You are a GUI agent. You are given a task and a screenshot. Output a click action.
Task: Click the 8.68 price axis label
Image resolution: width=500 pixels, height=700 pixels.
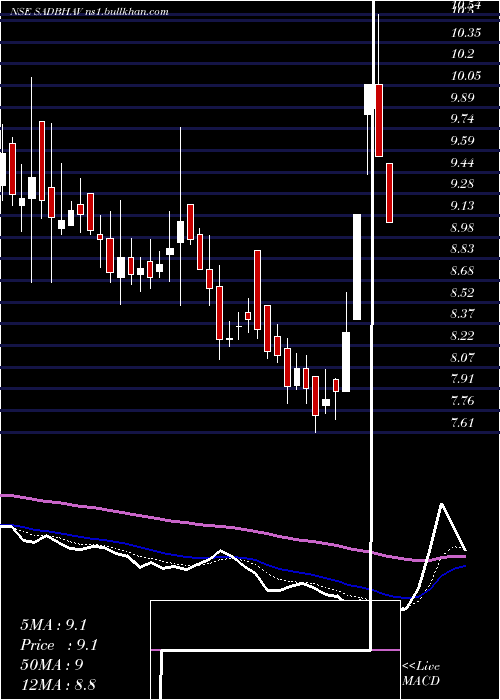(462, 271)
